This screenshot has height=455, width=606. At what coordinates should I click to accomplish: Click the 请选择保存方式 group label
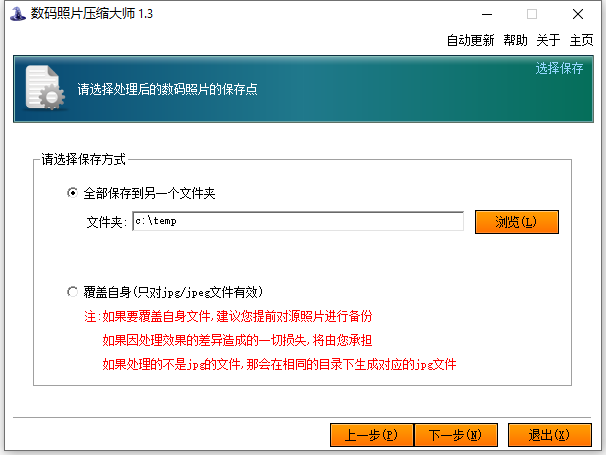(83, 159)
